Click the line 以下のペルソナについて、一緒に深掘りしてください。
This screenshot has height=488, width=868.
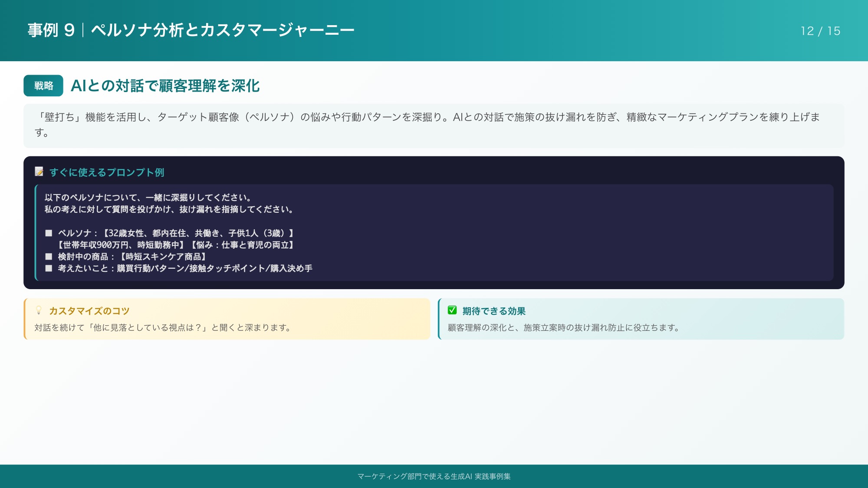(148, 198)
